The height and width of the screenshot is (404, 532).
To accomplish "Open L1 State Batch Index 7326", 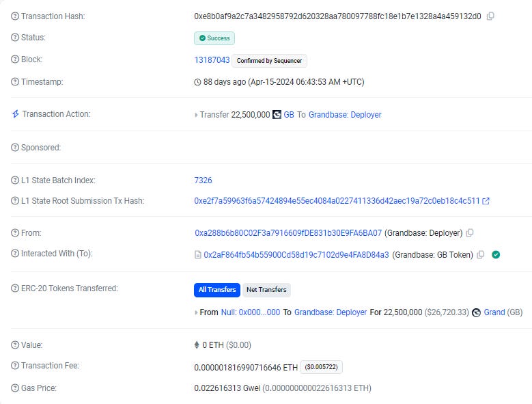I will tap(203, 180).
